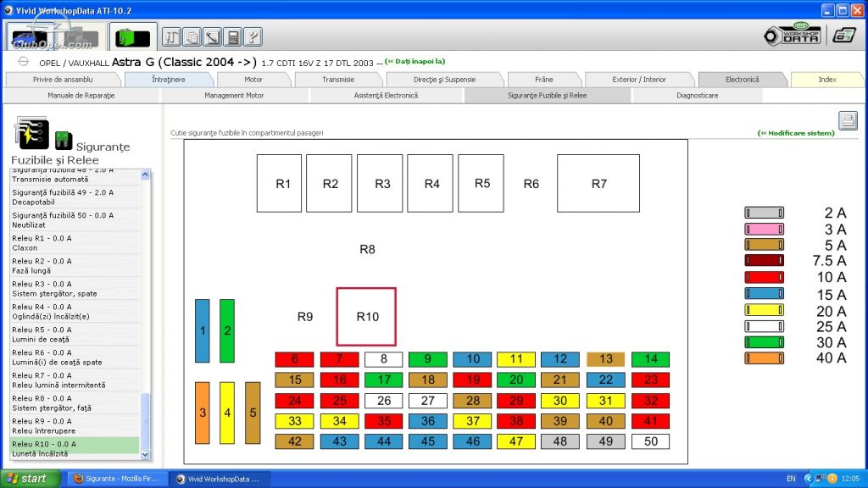
Task: Click the Vivid WorkshopData taskbar icon
Action: tap(181, 480)
